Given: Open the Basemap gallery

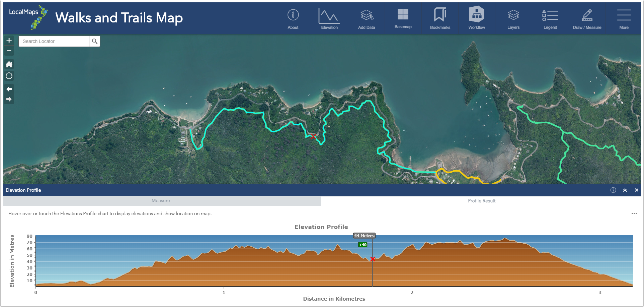Looking at the screenshot, I should coord(403,19).
